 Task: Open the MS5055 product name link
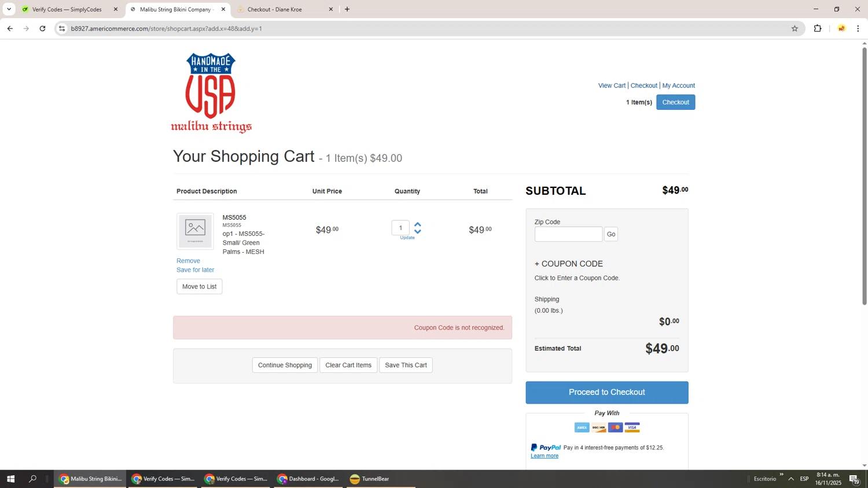234,217
